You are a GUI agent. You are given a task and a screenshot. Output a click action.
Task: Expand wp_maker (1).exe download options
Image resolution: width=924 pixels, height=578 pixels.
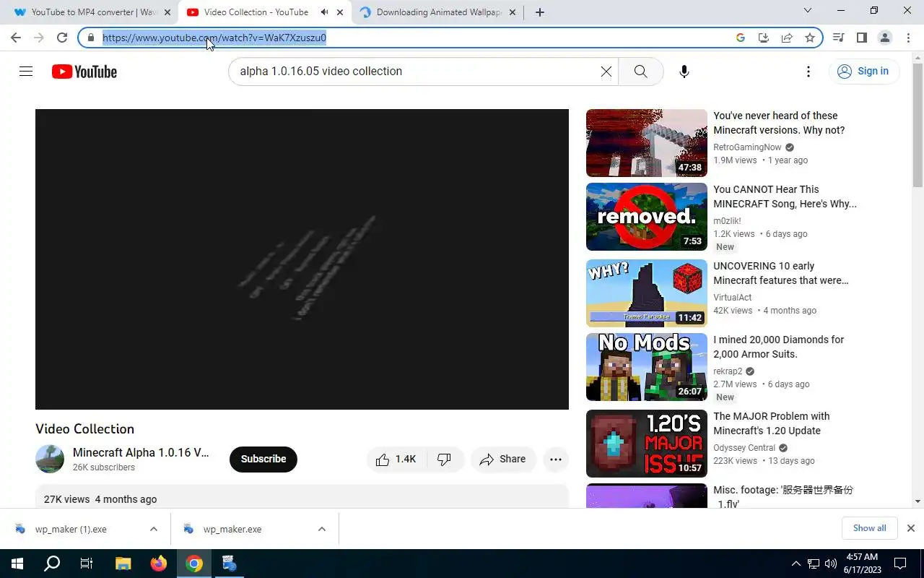154,529
